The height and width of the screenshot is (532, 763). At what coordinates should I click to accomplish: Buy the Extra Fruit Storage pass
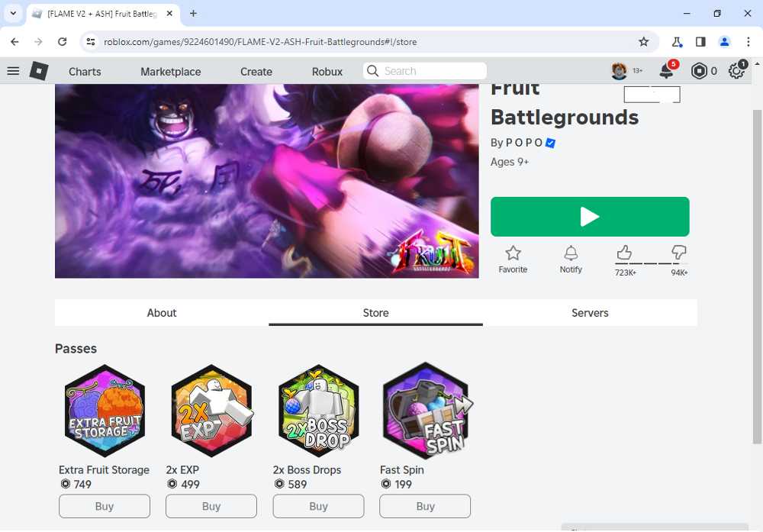[105, 506]
